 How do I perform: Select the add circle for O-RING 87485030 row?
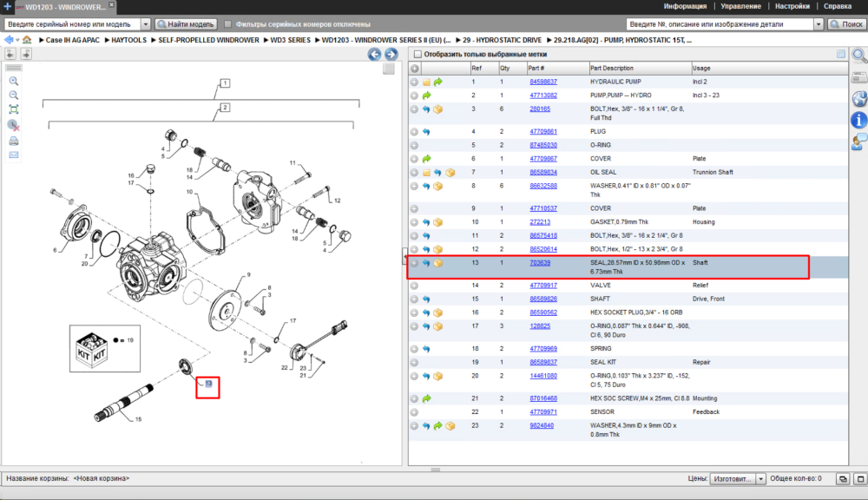tap(414, 145)
